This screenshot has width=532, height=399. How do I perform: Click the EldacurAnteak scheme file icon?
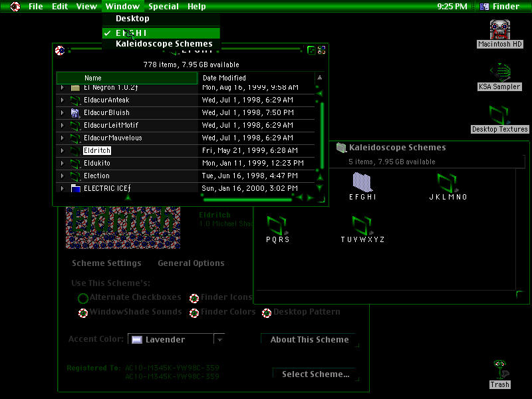(75, 100)
